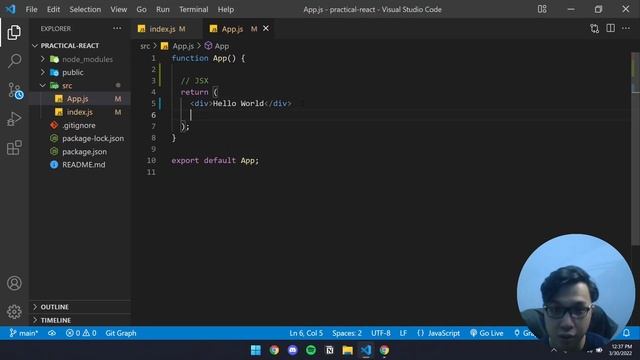Viewport: 640px width, 360px height.
Task: Open the File menu
Action: [x=31, y=9]
